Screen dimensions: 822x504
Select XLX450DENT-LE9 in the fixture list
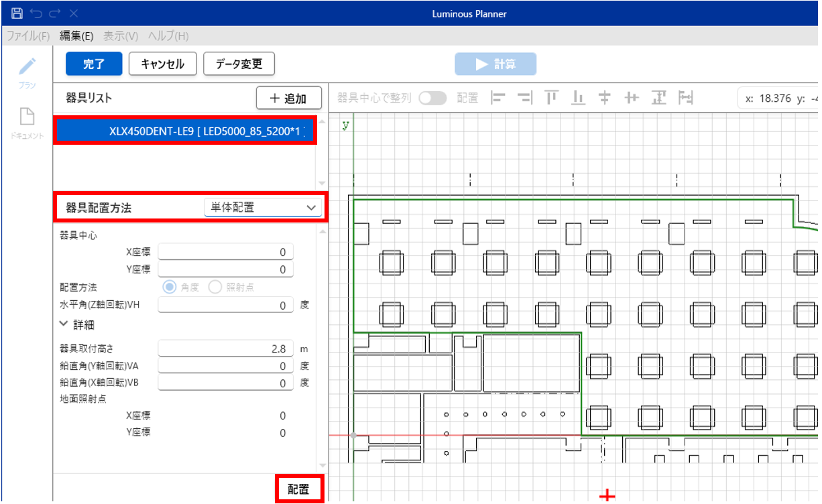coord(186,132)
